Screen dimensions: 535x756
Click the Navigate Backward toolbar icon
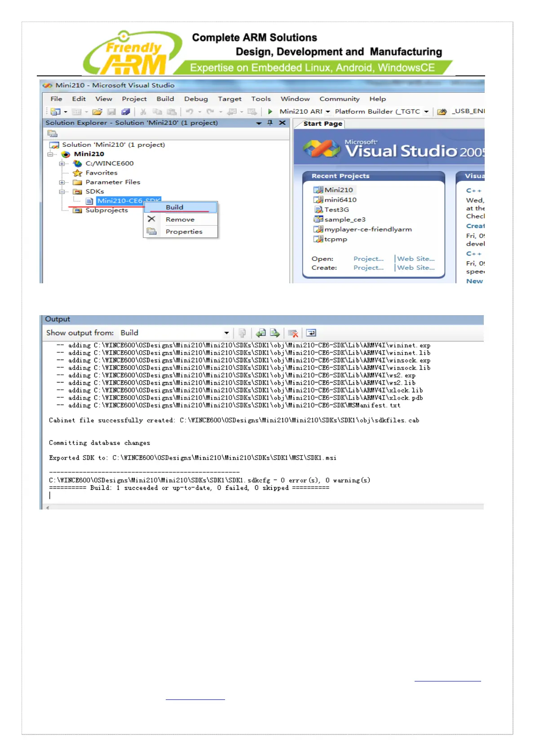pyautogui.click(x=232, y=112)
